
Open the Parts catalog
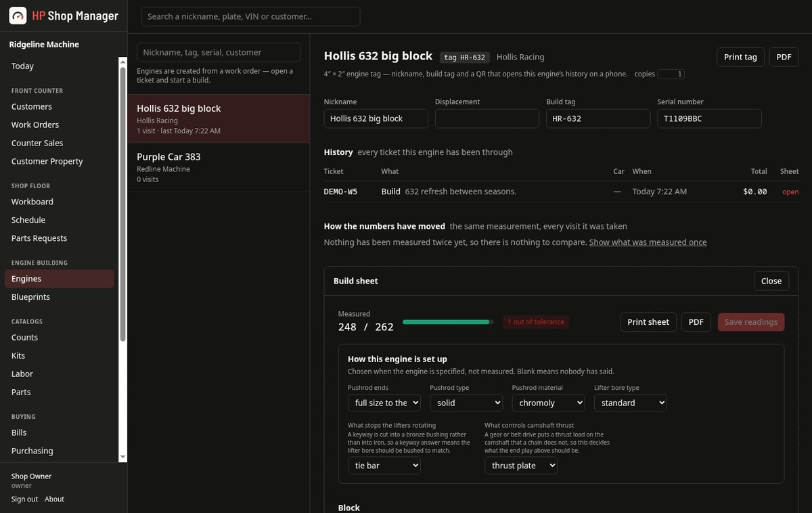[59, 393]
